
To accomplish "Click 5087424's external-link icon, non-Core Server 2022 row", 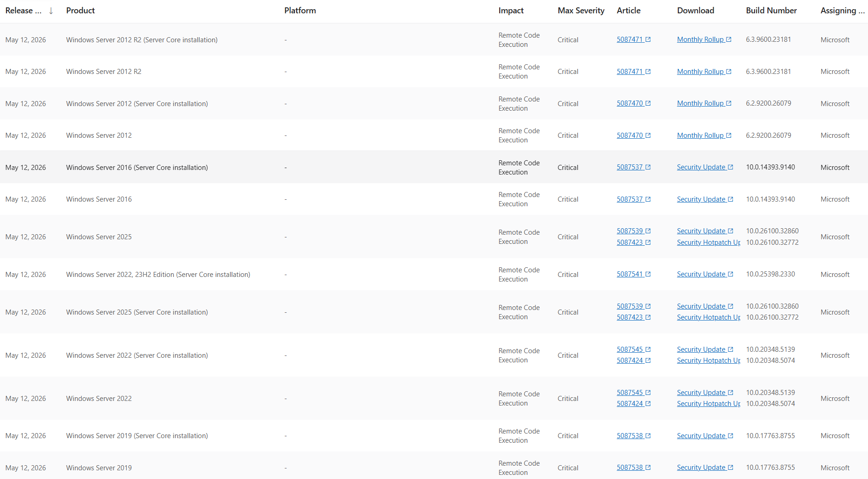I will point(648,404).
